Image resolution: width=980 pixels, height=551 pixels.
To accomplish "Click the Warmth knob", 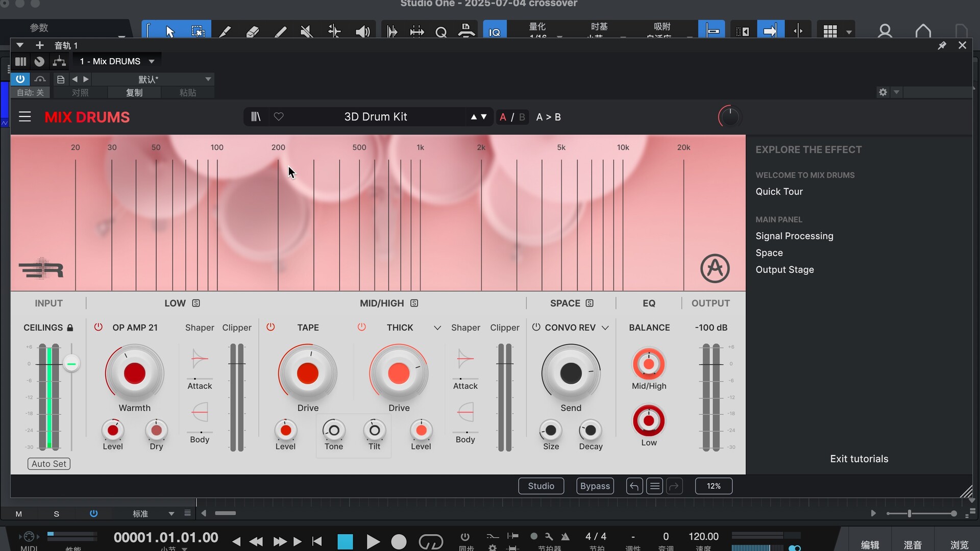I will click(135, 373).
